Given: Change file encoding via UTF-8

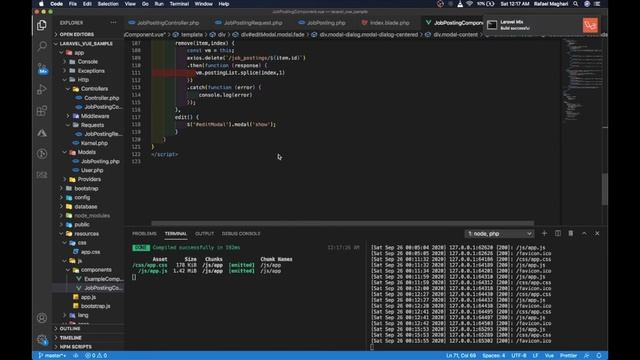Looking at the screenshot, I should (x=519, y=356).
